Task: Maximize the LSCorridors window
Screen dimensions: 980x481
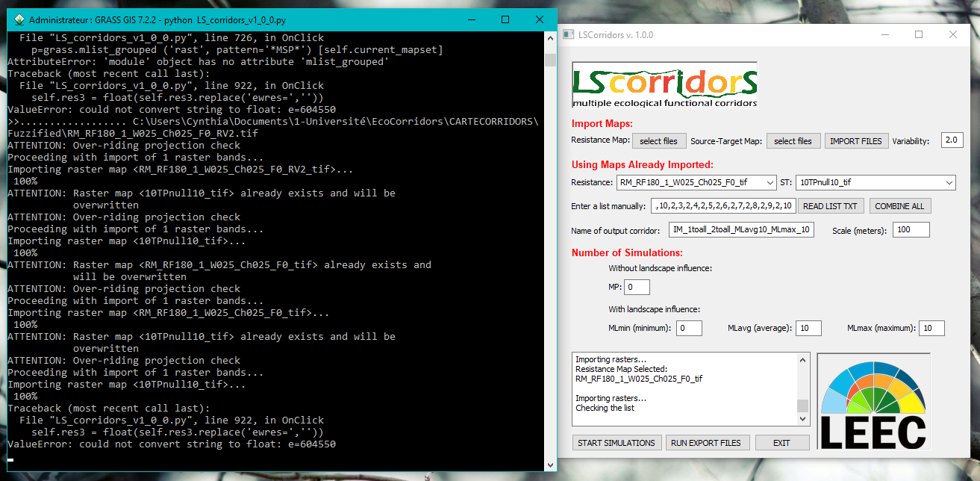Action: tap(919, 34)
